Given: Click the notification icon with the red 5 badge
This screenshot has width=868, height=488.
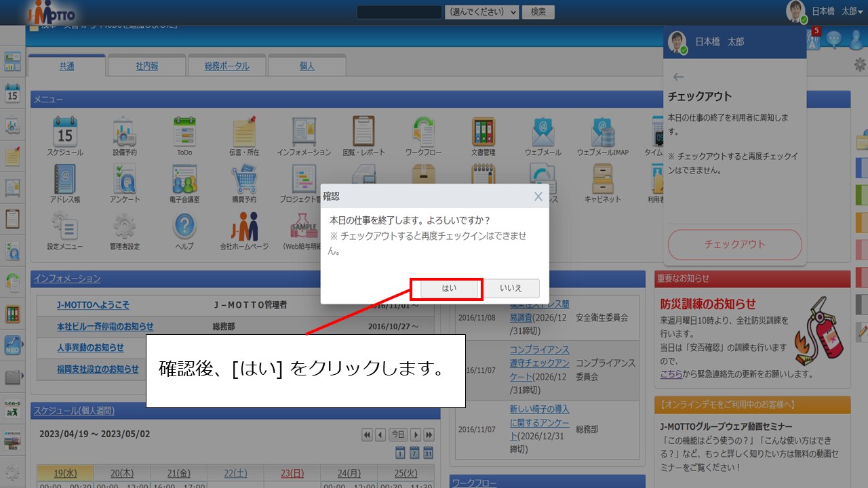Looking at the screenshot, I should pyautogui.click(x=814, y=39).
